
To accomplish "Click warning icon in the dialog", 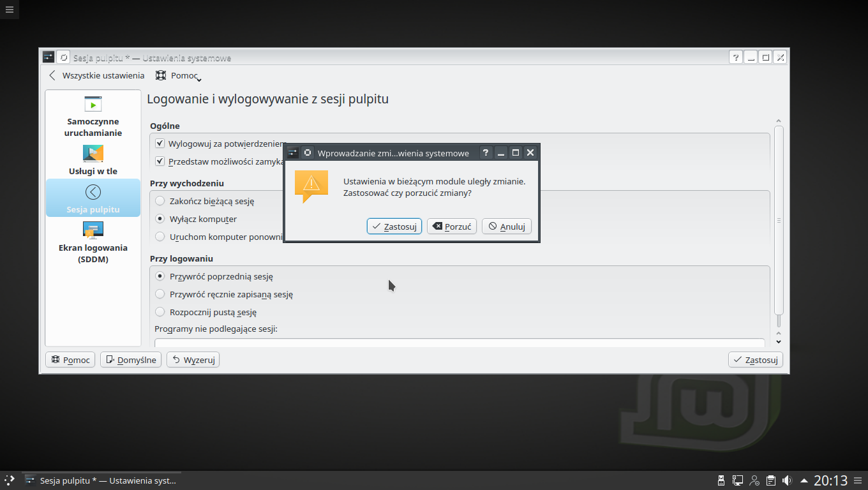I will click(311, 186).
